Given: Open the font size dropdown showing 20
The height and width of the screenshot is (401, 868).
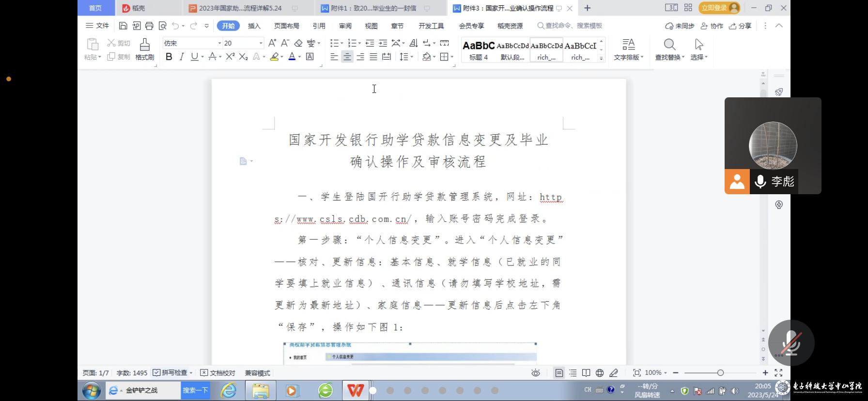Looking at the screenshot, I should [261, 43].
